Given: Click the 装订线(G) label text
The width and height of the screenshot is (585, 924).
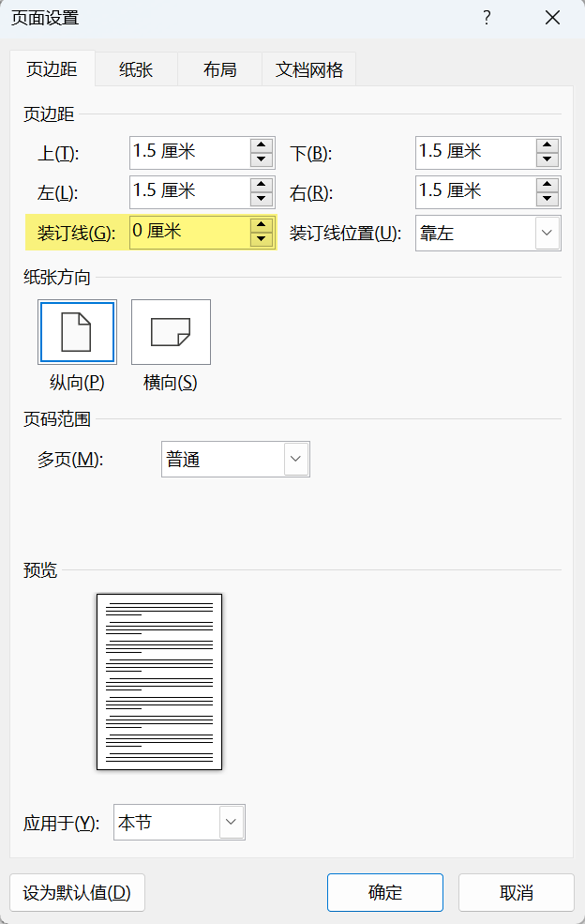Looking at the screenshot, I should click(76, 234).
